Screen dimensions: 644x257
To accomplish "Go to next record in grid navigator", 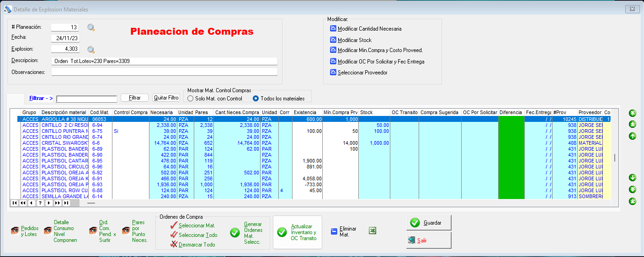I will pos(49,203).
